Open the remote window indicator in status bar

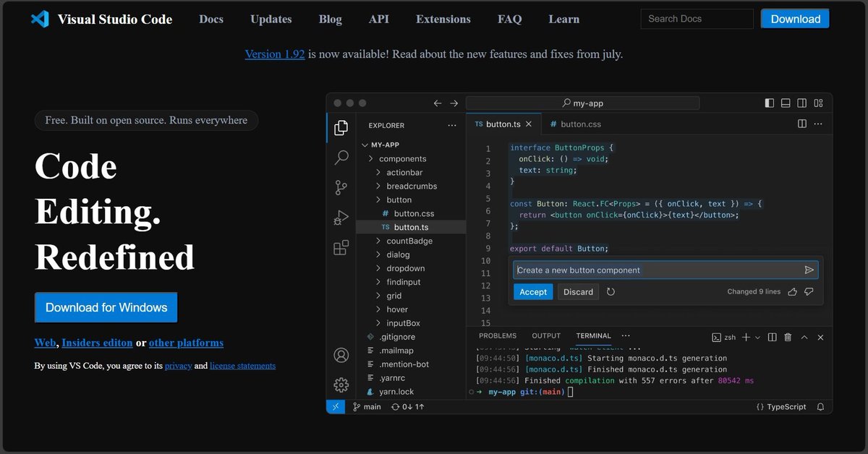click(x=336, y=407)
